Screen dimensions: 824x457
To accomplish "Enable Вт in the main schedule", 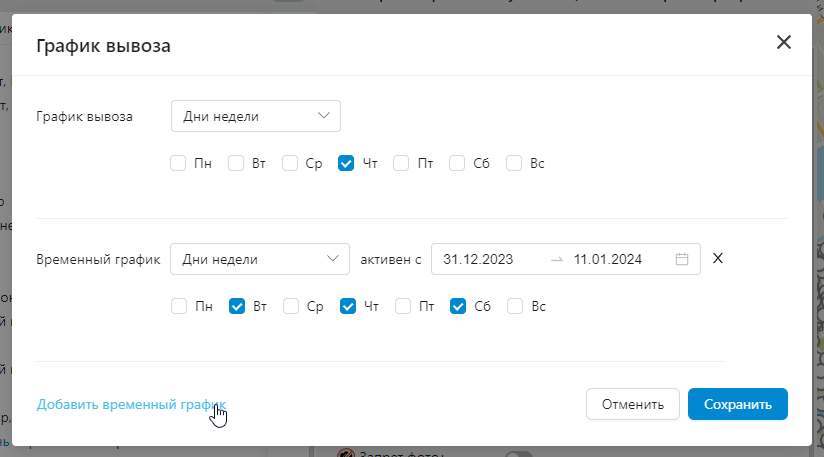I will [x=237, y=163].
